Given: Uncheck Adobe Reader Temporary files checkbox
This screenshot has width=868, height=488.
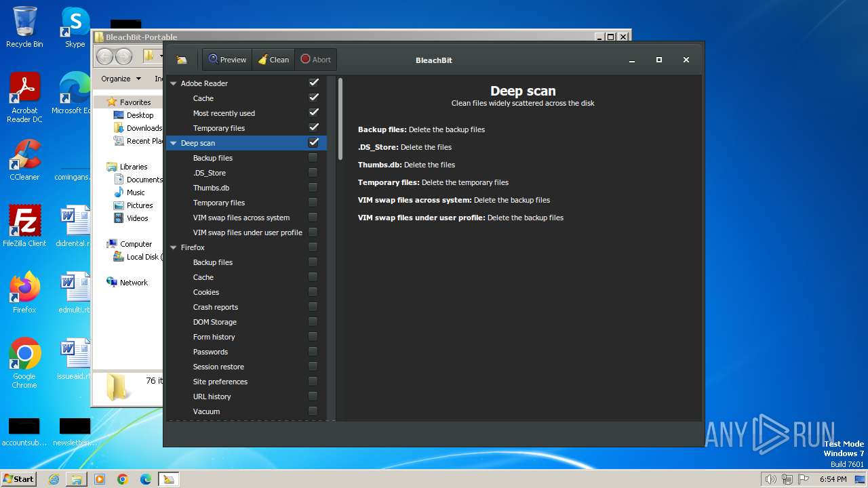Looking at the screenshot, I should point(313,127).
